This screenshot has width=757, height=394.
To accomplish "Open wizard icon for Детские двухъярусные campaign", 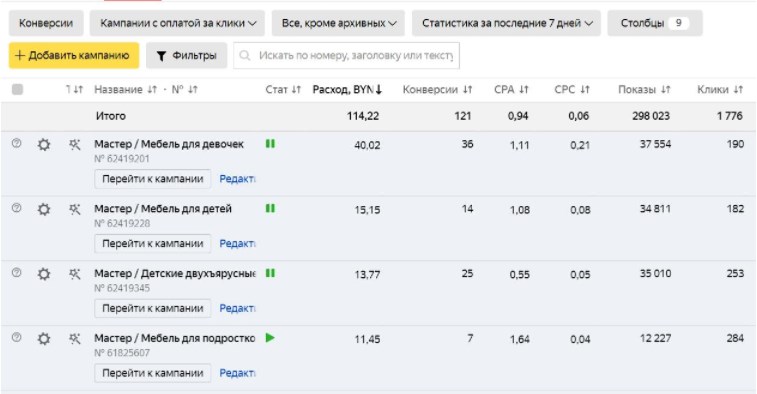I will tap(74, 274).
